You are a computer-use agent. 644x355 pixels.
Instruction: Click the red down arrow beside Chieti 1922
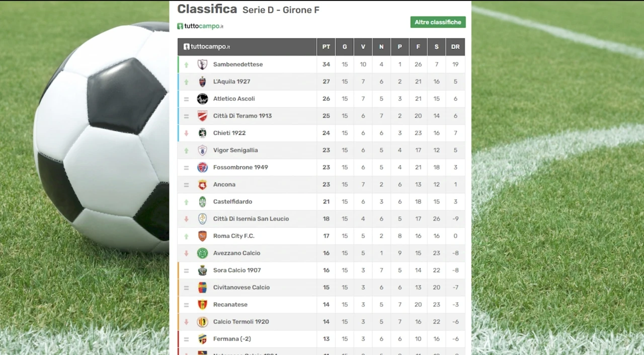[x=186, y=133]
